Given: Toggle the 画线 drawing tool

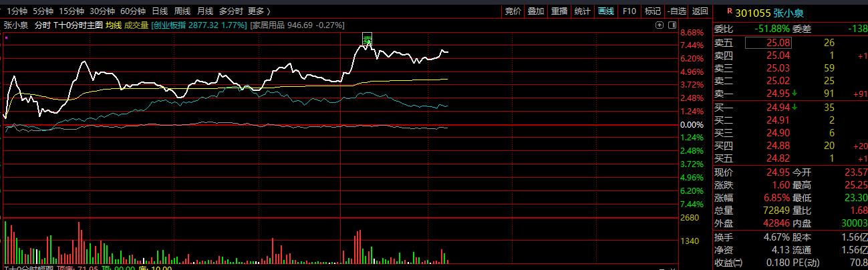Looking at the screenshot, I should tap(606, 11).
